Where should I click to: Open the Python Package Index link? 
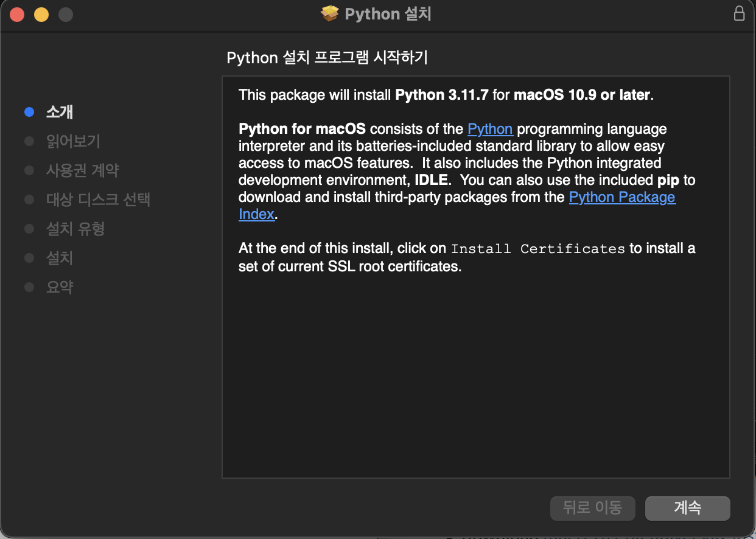click(622, 197)
